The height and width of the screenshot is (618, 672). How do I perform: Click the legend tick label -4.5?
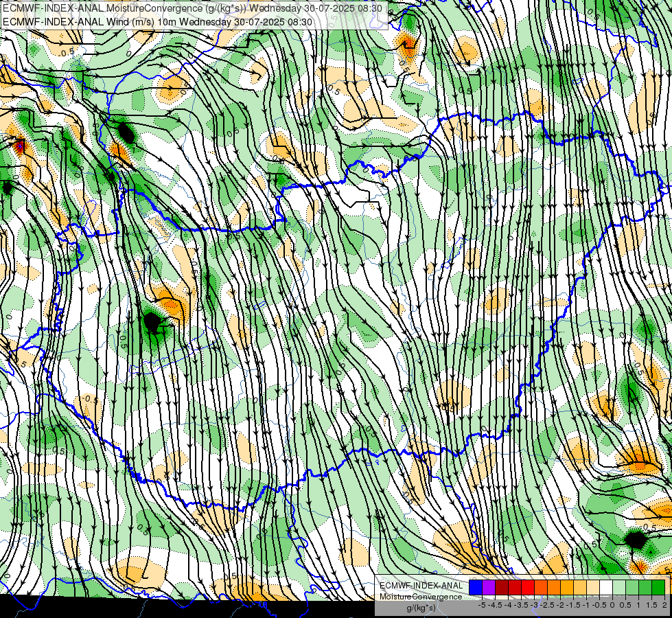click(495, 605)
